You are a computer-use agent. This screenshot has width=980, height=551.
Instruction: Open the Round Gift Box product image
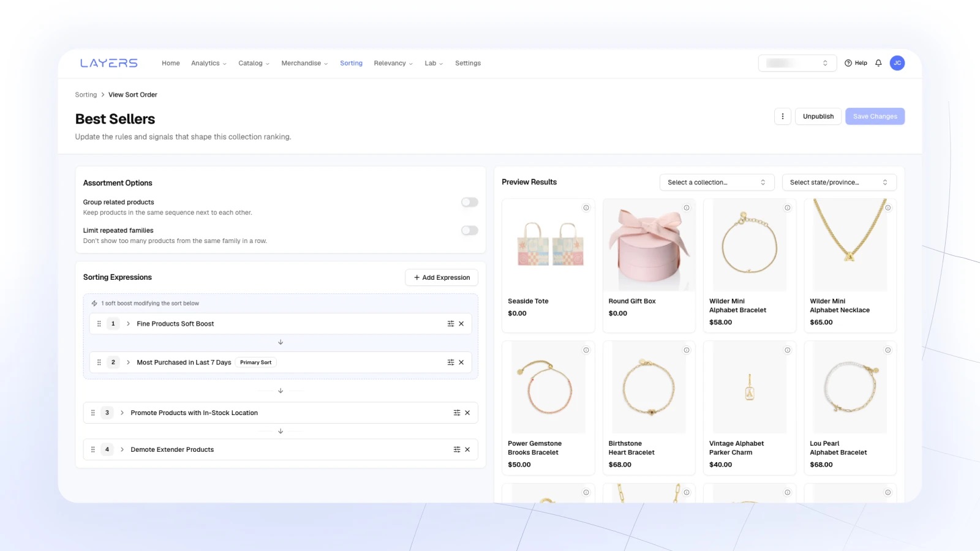pos(649,245)
